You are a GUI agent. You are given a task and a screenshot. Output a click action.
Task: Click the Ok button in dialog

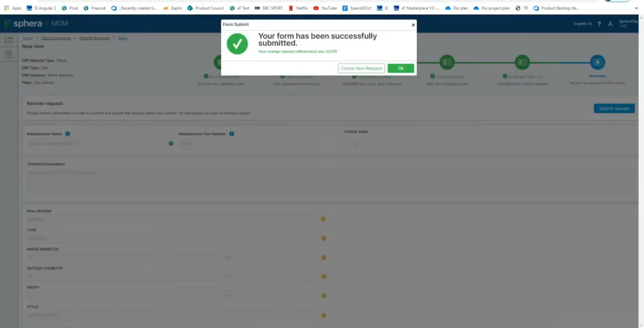point(401,68)
